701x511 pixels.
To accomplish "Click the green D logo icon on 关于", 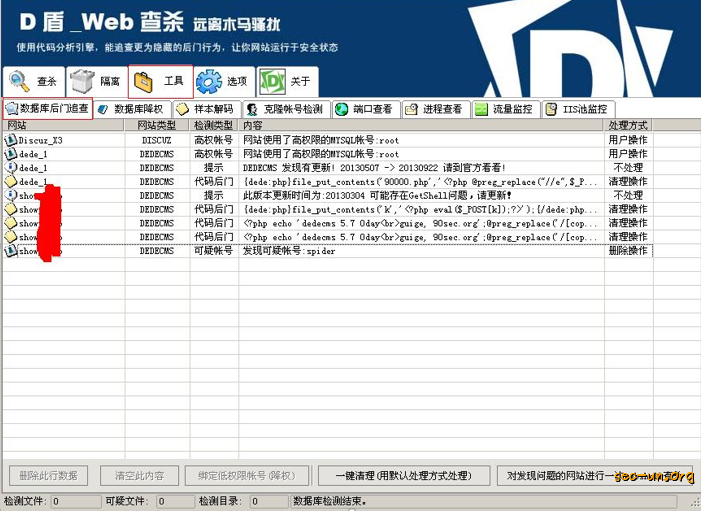I will 272,81.
